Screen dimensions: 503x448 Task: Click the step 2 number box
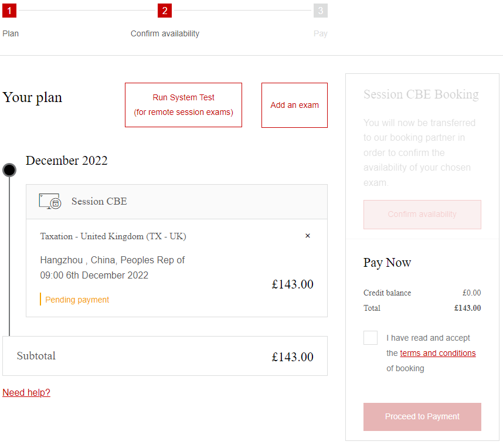(165, 11)
